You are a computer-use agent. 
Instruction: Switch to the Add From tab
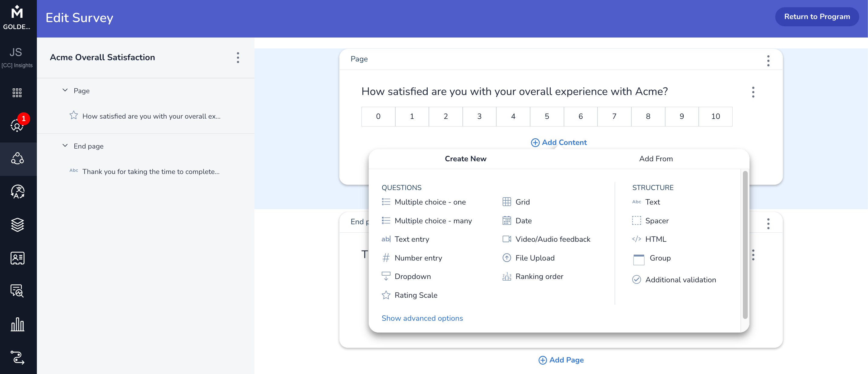[x=655, y=159]
